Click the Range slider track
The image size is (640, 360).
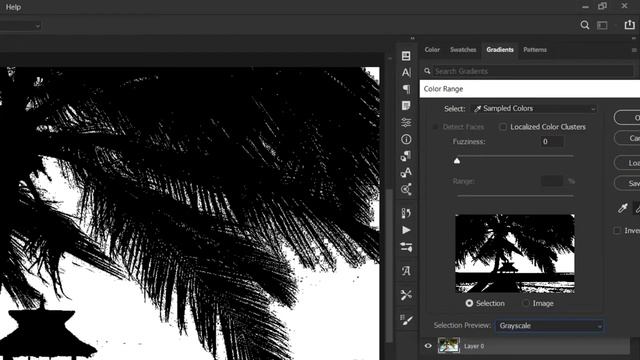516,196
